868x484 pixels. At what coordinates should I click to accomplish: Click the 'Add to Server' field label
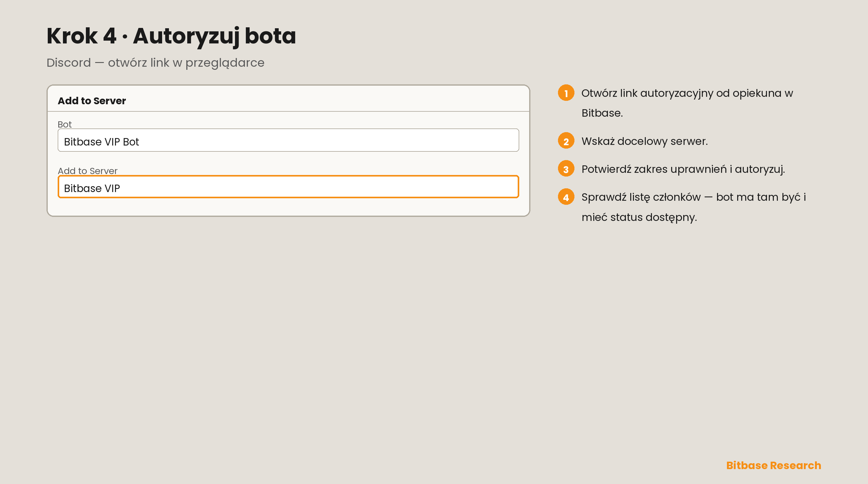[88, 171]
